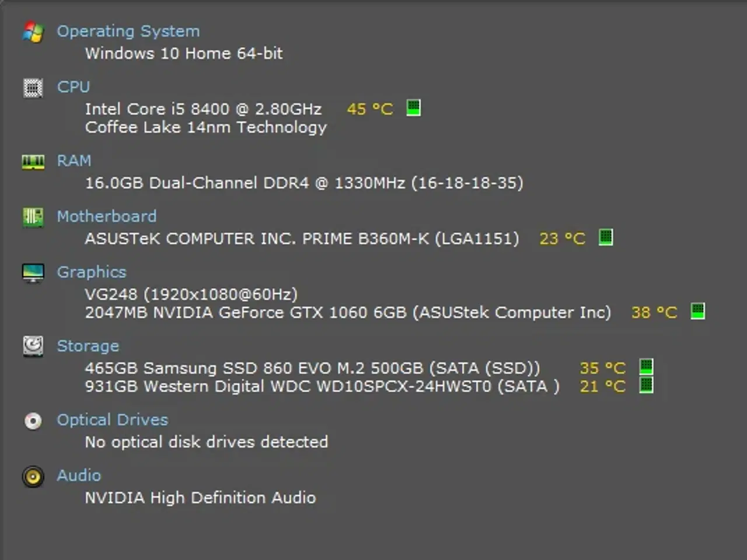Click the Storage hard drive icon
The height and width of the screenshot is (560, 747).
[33, 346]
